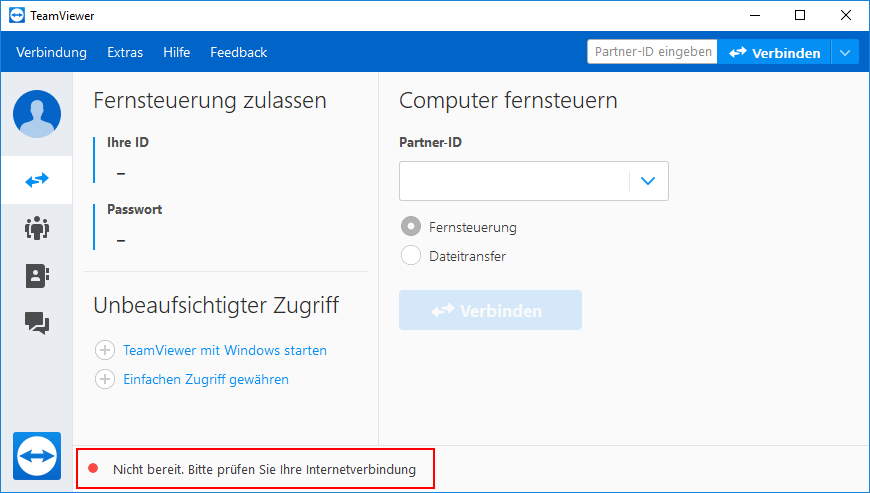Open the Computers & Contacts sidebar icon
The image size is (870, 493).
point(37,276)
